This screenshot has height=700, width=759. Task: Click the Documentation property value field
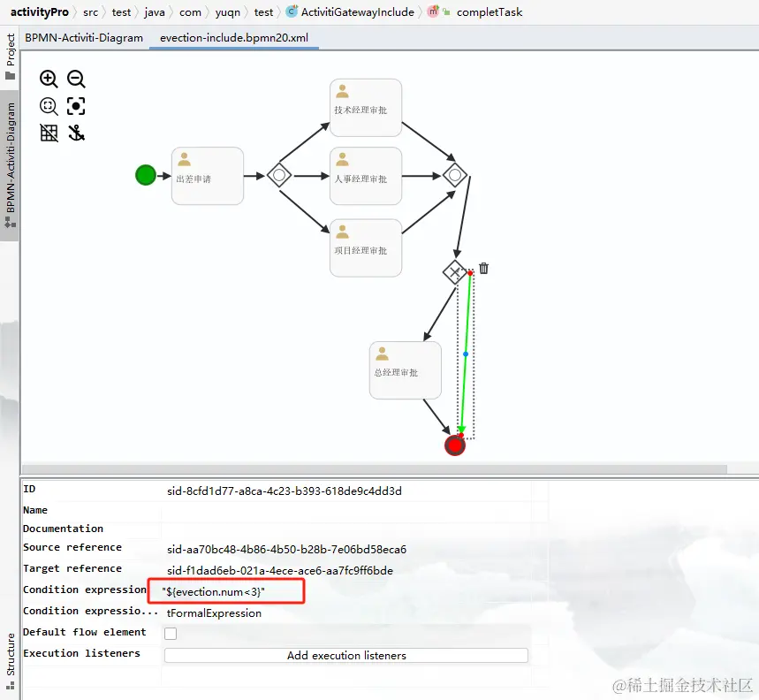pyautogui.click(x=346, y=529)
